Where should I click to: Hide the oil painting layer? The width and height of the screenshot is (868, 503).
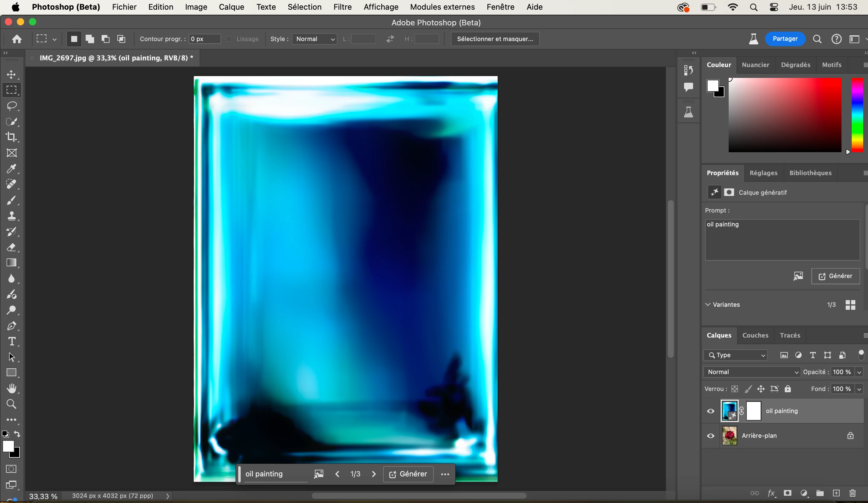pos(711,411)
